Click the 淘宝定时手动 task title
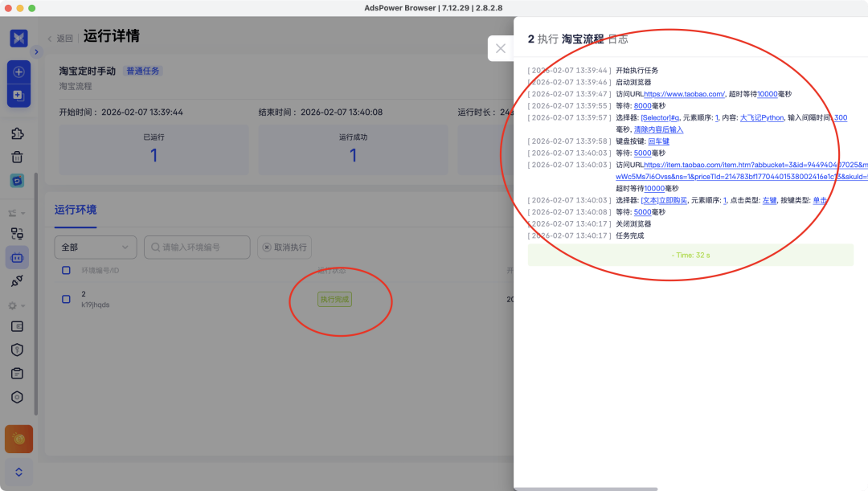Screen dimensions: 868x491 click(x=88, y=71)
